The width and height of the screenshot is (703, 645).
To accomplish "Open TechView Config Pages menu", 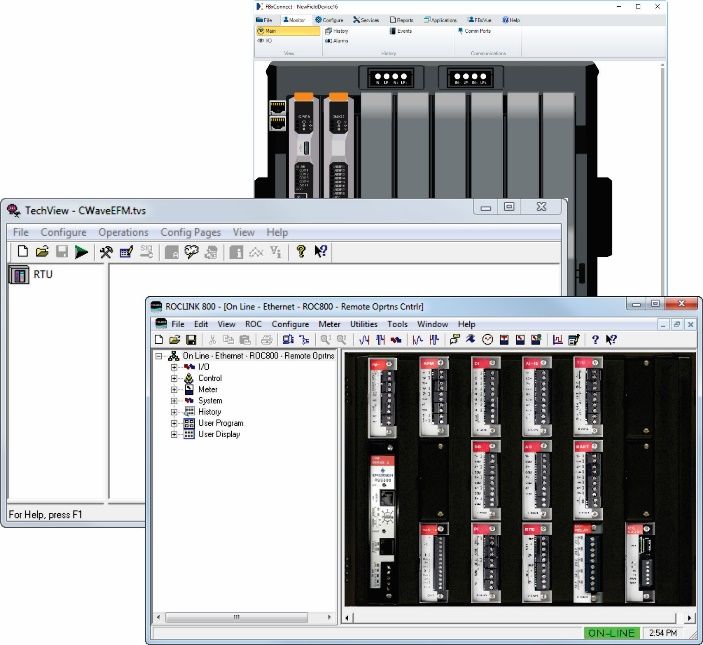I will pos(191,232).
